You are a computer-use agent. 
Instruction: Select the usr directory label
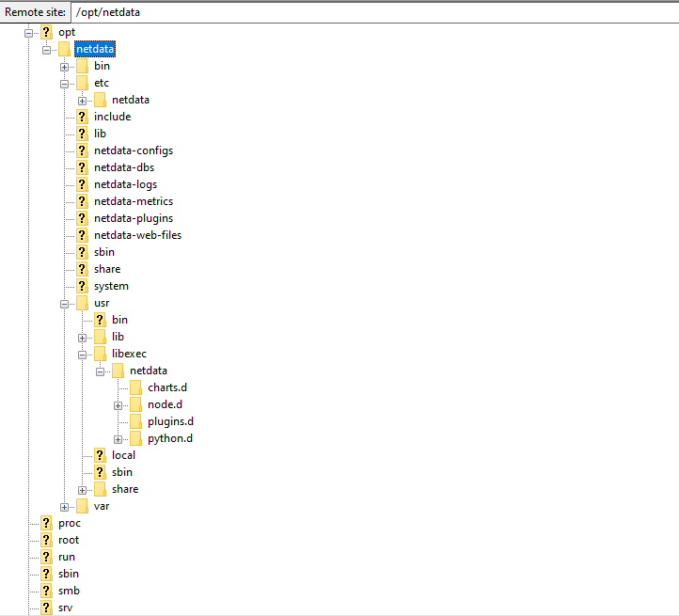[x=102, y=303]
